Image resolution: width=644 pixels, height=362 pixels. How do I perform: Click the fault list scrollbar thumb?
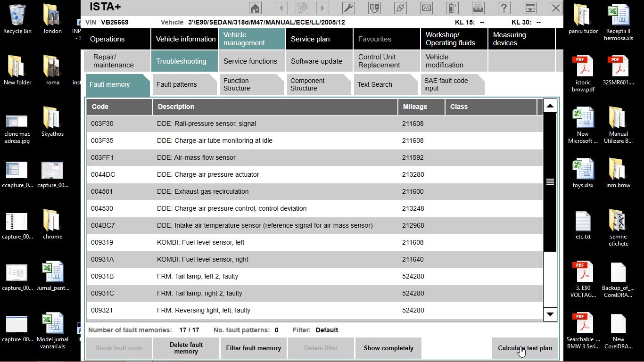[550, 182]
